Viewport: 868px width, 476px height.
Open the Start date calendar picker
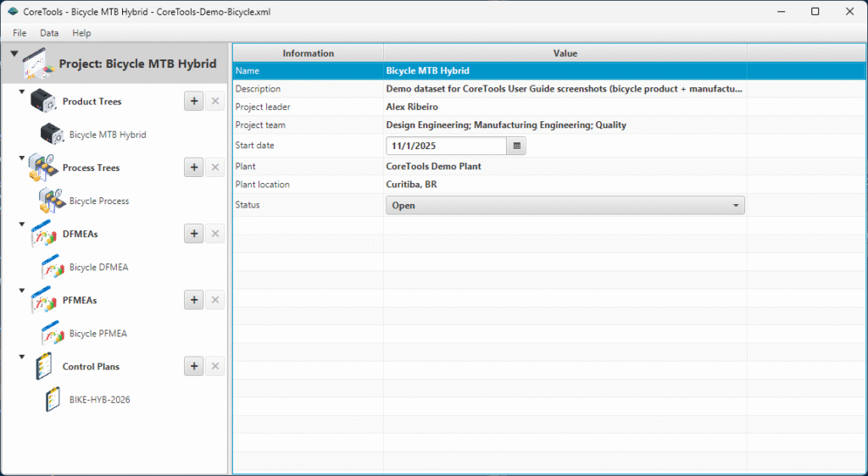coord(517,146)
